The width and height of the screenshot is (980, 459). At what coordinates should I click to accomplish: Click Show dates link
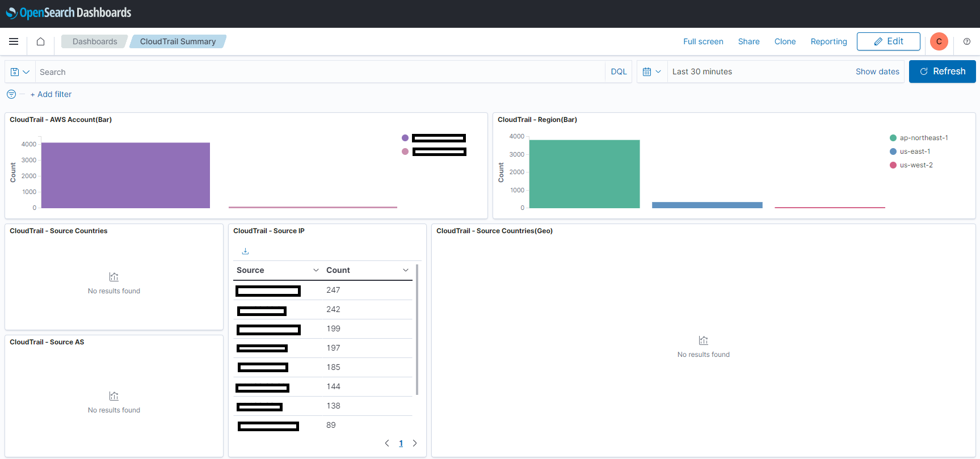[877, 71]
